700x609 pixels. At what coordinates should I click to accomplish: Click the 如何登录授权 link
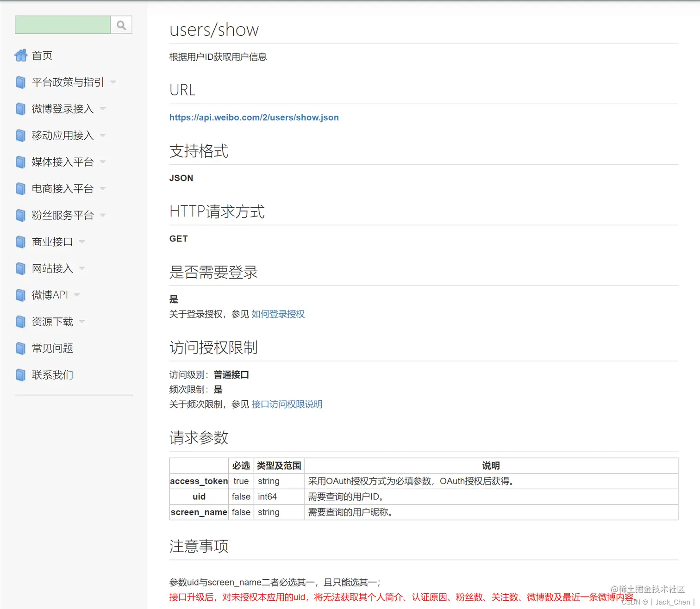[x=278, y=314]
